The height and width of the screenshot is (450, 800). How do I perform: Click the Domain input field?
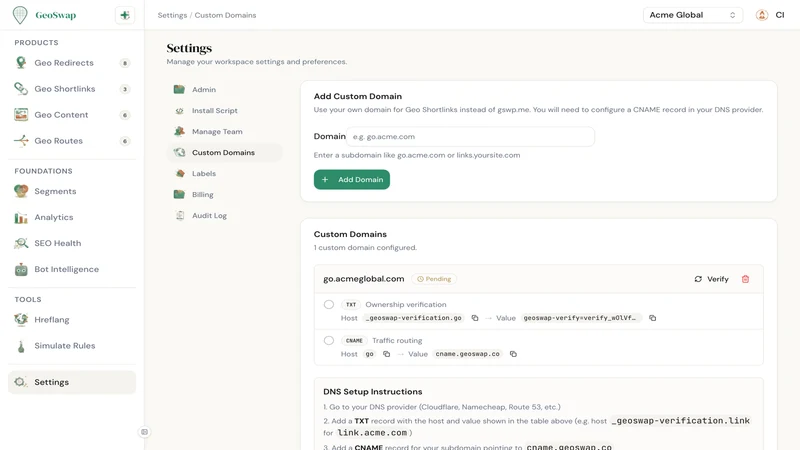click(470, 137)
